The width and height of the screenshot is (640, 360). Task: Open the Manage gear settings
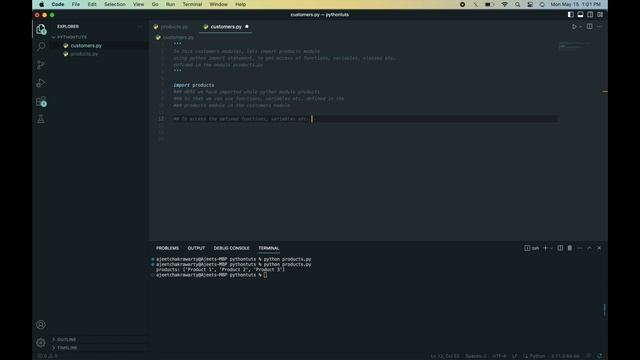click(41, 343)
